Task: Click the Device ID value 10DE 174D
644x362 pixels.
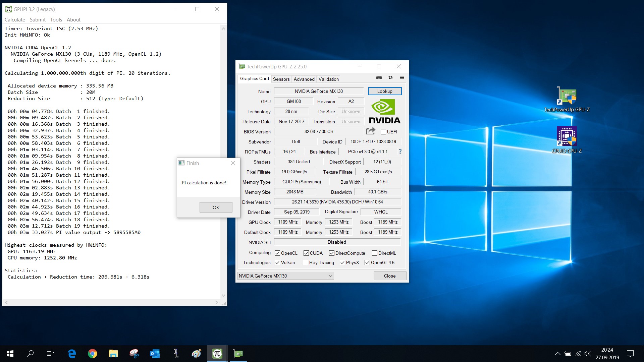Action: click(373, 141)
